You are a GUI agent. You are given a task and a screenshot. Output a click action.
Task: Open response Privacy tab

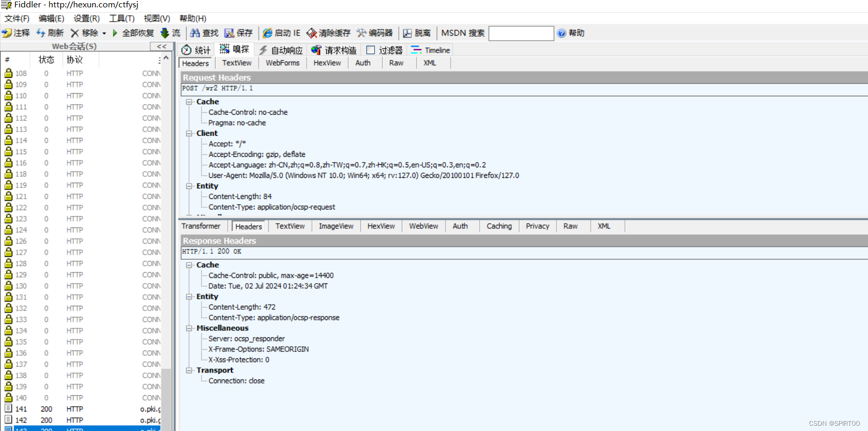(x=538, y=226)
